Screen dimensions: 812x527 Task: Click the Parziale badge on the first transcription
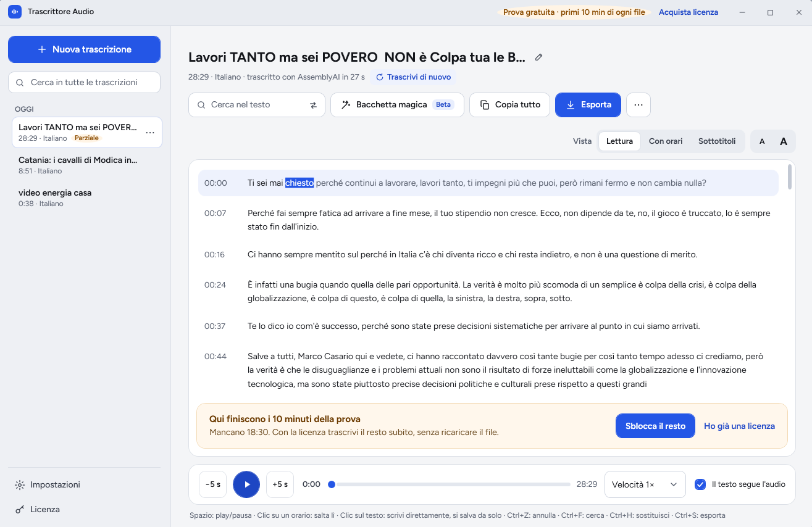86,138
